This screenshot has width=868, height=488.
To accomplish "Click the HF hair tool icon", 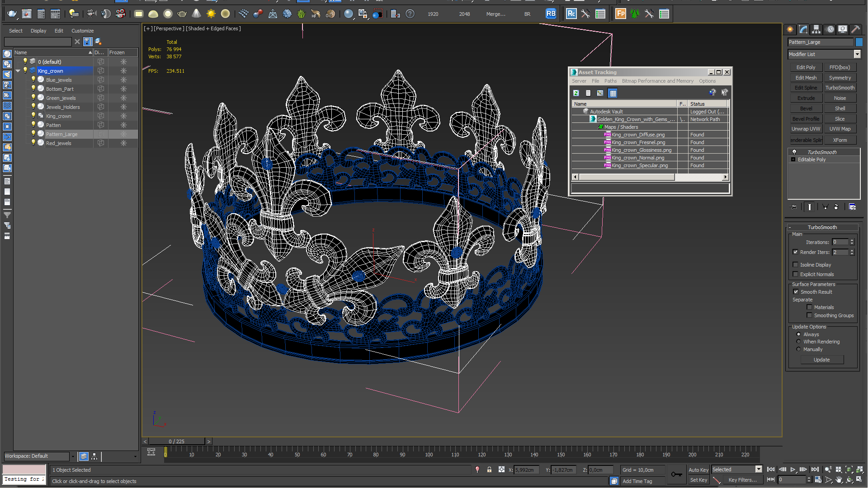I will (316, 14).
